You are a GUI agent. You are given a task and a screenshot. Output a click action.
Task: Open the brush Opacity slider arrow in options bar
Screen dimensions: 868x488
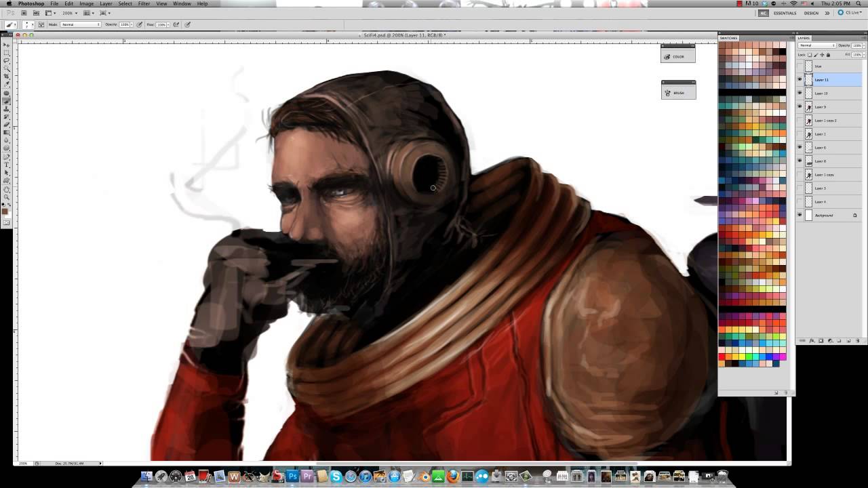coord(132,24)
